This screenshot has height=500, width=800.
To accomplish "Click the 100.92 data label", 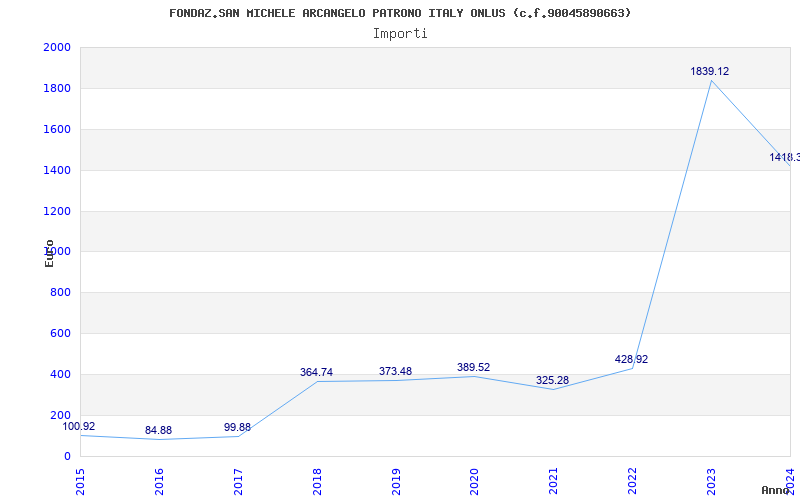I will coord(79,427).
